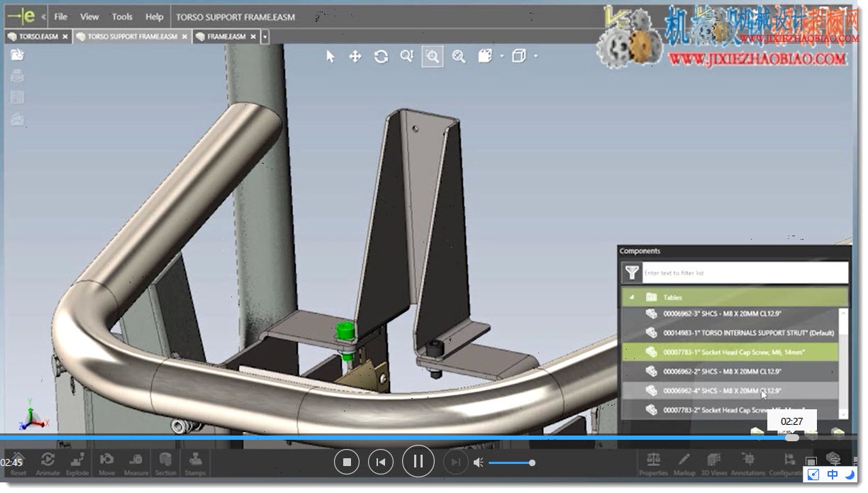Open the document tabs overflow dropdown
The image size is (868, 493).
(x=265, y=36)
